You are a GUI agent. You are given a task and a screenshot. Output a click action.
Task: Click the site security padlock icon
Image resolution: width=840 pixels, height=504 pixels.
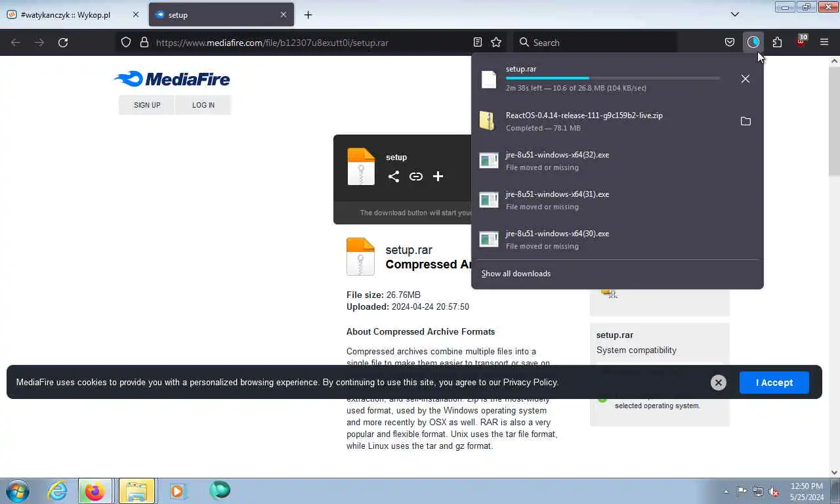tap(144, 42)
